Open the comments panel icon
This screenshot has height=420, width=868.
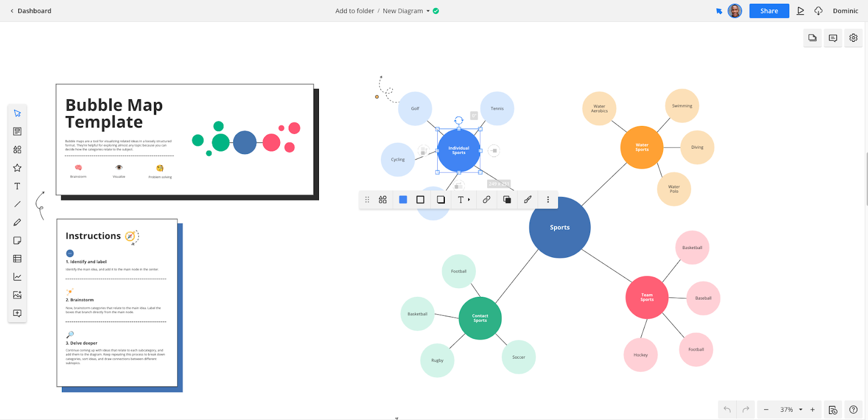[833, 38]
